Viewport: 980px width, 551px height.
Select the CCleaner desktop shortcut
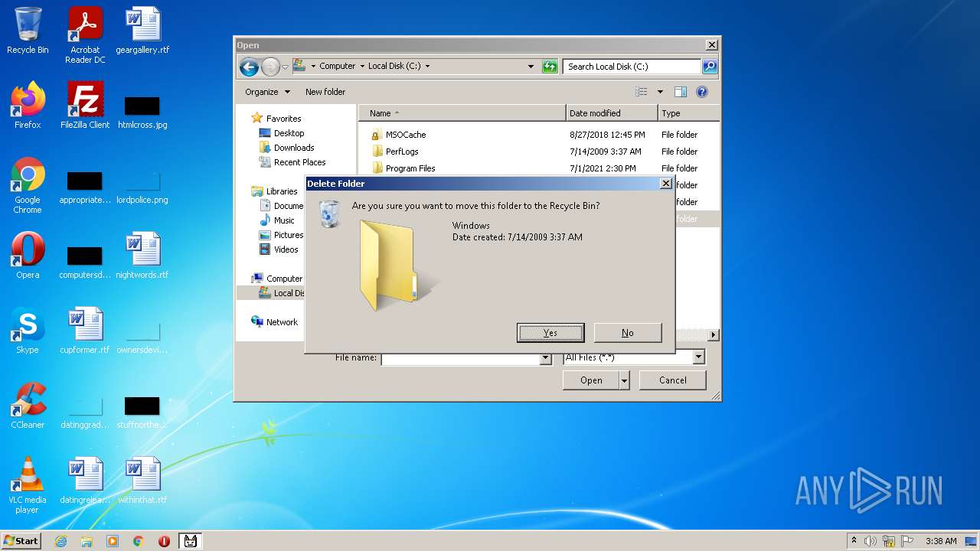click(28, 406)
